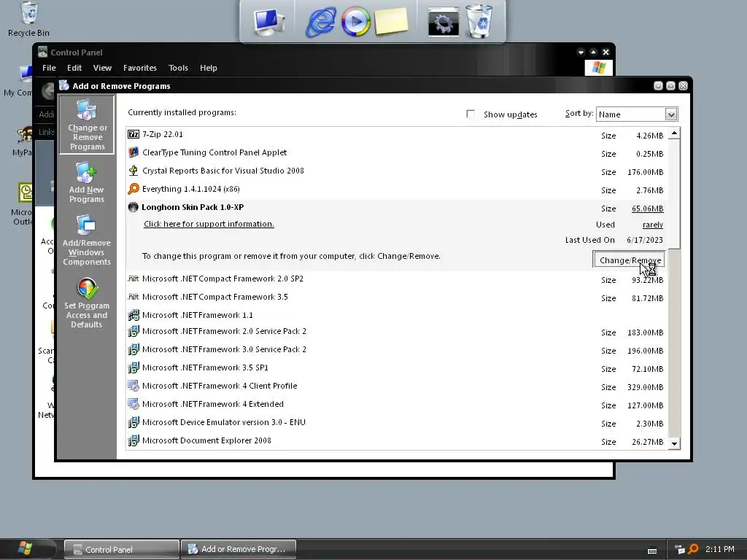Select Microsoft .NET Framework 2.0 Service Pack 2
747x560 pixels.
[x=396, y=332]
